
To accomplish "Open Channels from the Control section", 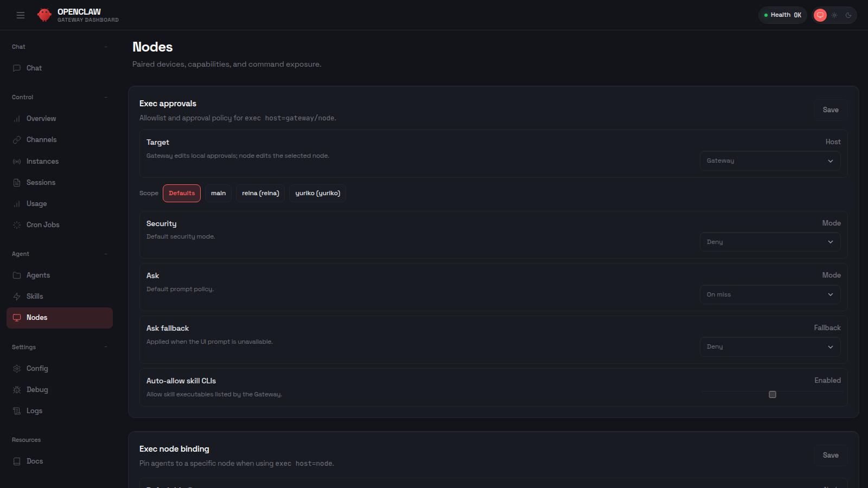I will click(41, 139).
